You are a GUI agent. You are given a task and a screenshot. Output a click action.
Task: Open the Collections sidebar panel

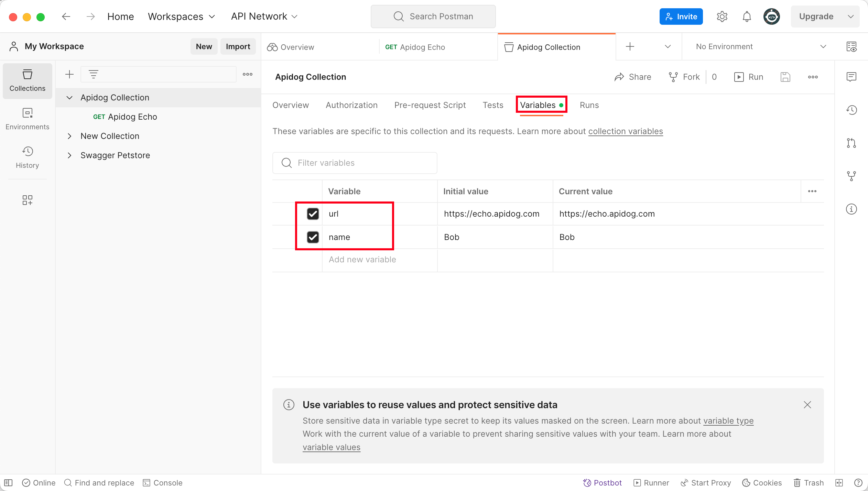tap(27, 81)
